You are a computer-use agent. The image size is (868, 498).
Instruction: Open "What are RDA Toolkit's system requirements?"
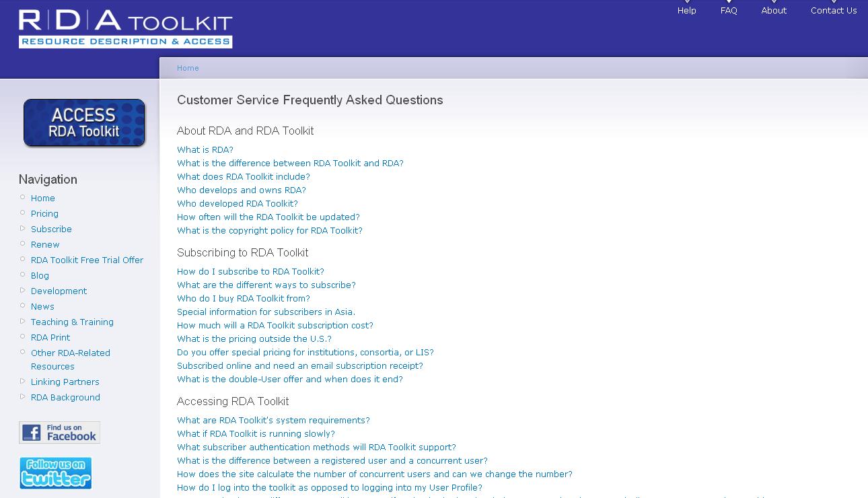(273, 420)
